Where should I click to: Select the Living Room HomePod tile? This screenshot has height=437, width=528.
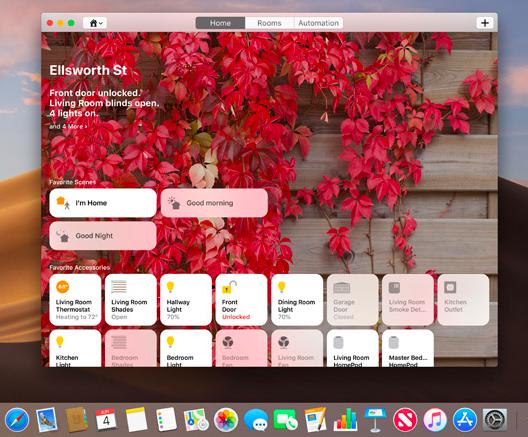(x=353, y=348)
